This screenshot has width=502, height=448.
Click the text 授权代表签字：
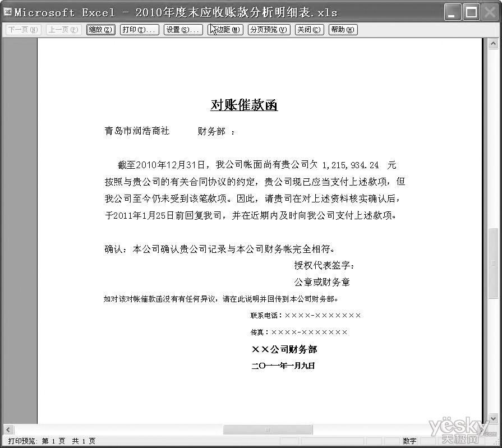click(x=324, y=265)
